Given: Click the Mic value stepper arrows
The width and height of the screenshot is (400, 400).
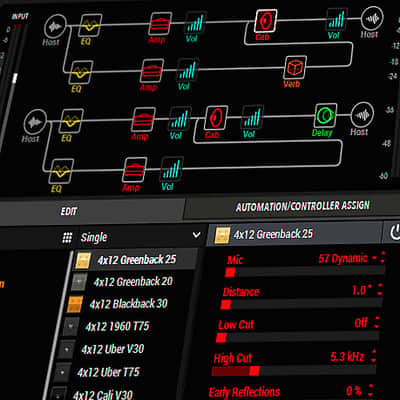Looking at the screenshot, I should pyautogui.click(x=382, y=257).
